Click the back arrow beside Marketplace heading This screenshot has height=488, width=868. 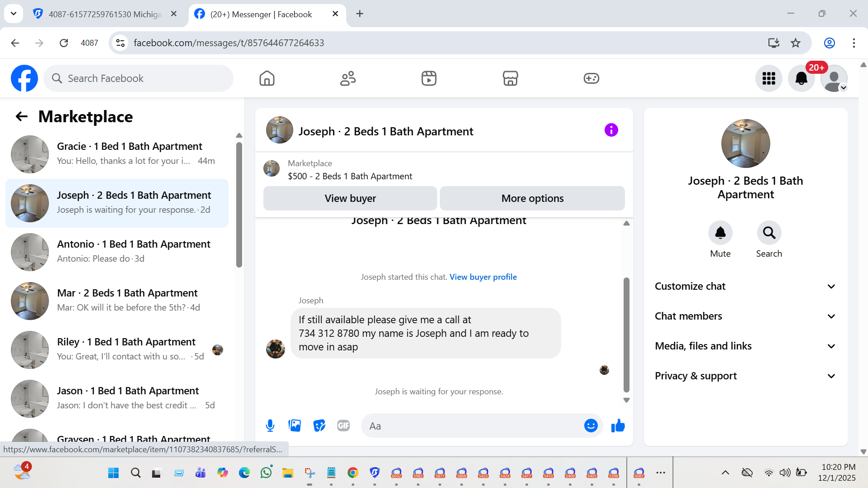point(22,117)
